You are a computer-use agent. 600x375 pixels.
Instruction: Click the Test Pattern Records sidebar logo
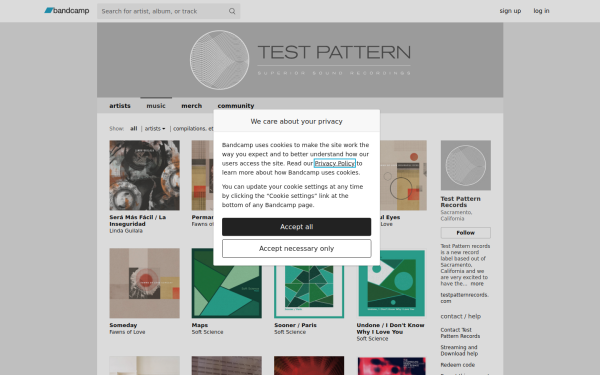coord(466,165)
